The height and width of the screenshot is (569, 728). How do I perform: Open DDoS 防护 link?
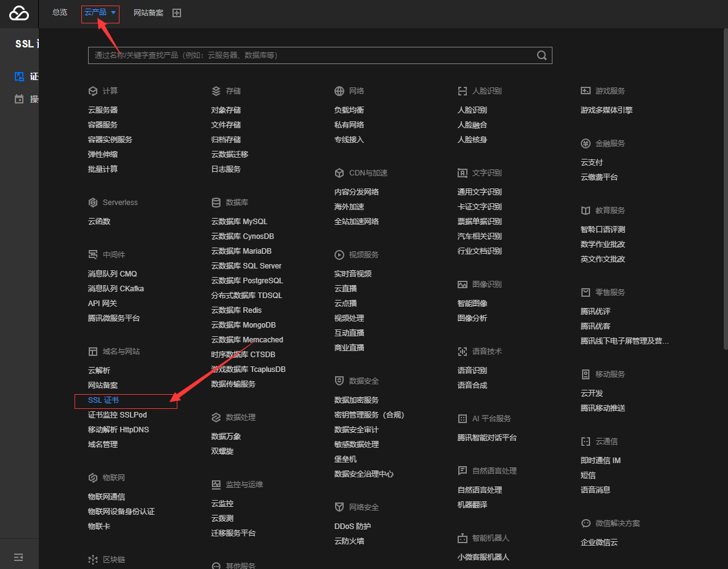click(352, 527)
